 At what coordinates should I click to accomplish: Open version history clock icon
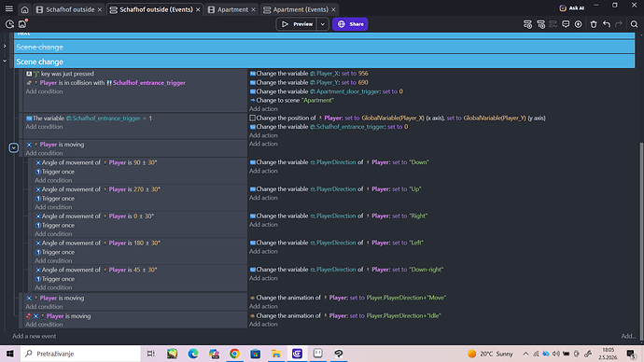click(x=9, y=24)
